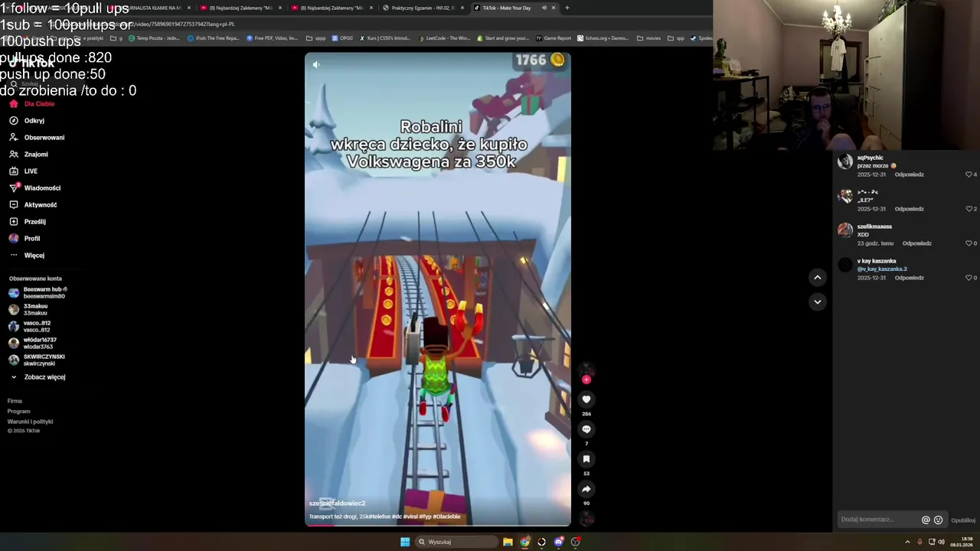Viewport: 980px width, 551px height.
Task: Open szefikmaxoss commenter avatar
Action: [x=845, y=230]
